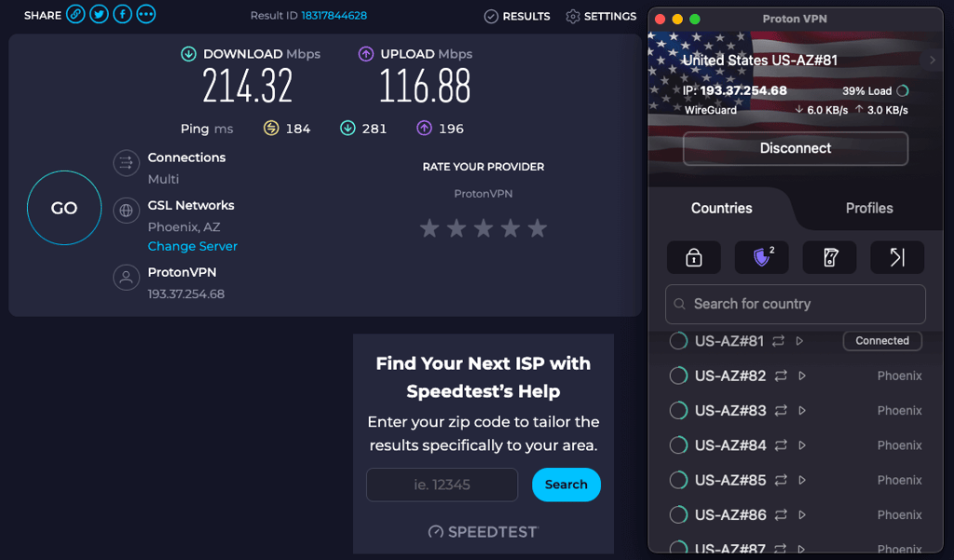Open Result ID 18317844628 link
954x560 pixels.
pos(334,15)
